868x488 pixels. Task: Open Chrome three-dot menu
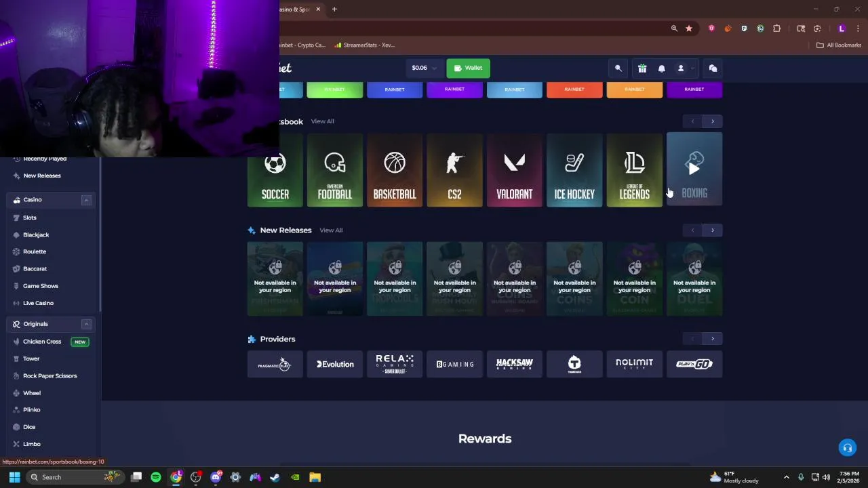tap(858, 28)
